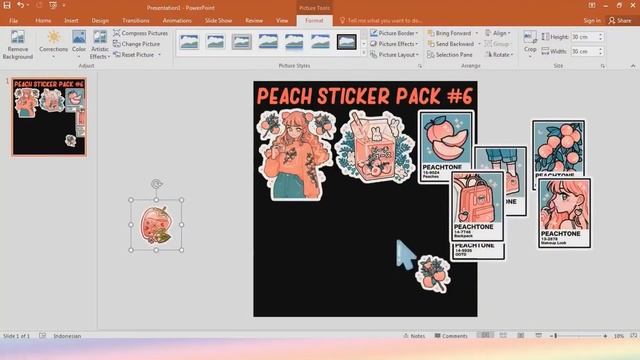Switch to Reading view icon
The image size is (640, 360).
tap(521, 336)
